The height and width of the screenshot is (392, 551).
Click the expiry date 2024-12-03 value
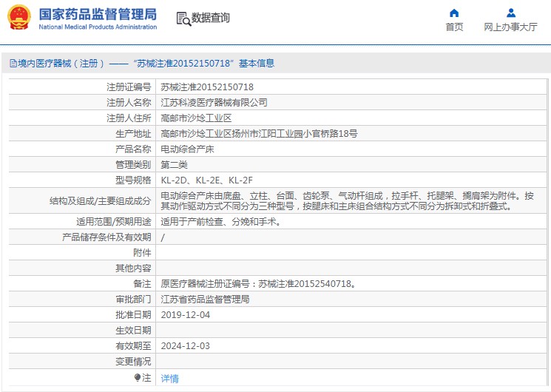click(x=185, y=346)
